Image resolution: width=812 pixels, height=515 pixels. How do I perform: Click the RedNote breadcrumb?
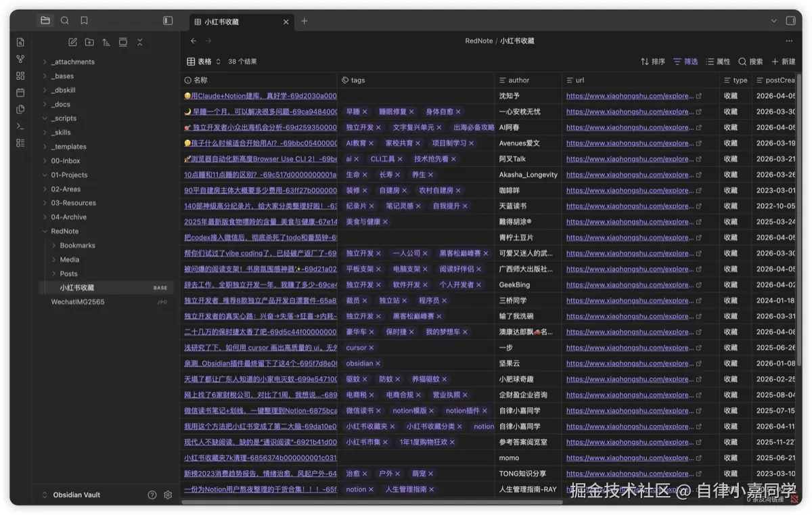[x=478, y=41]
